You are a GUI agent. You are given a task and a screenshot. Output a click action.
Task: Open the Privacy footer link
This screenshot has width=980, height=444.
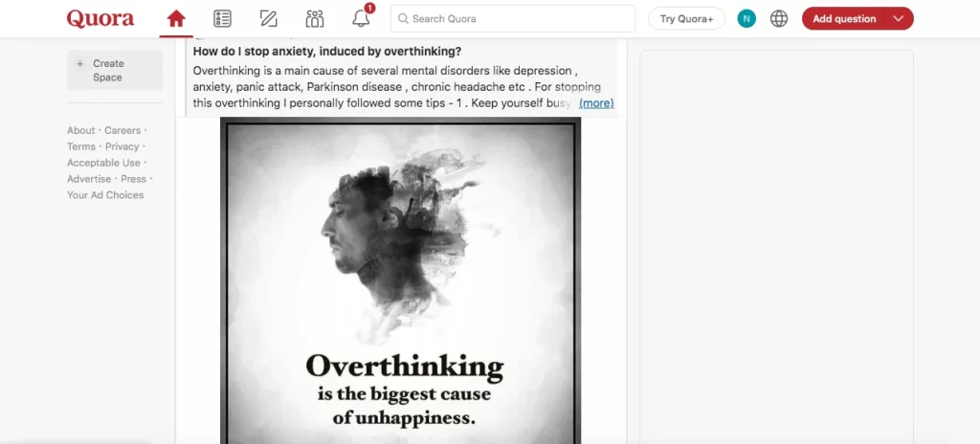point(122,146)
